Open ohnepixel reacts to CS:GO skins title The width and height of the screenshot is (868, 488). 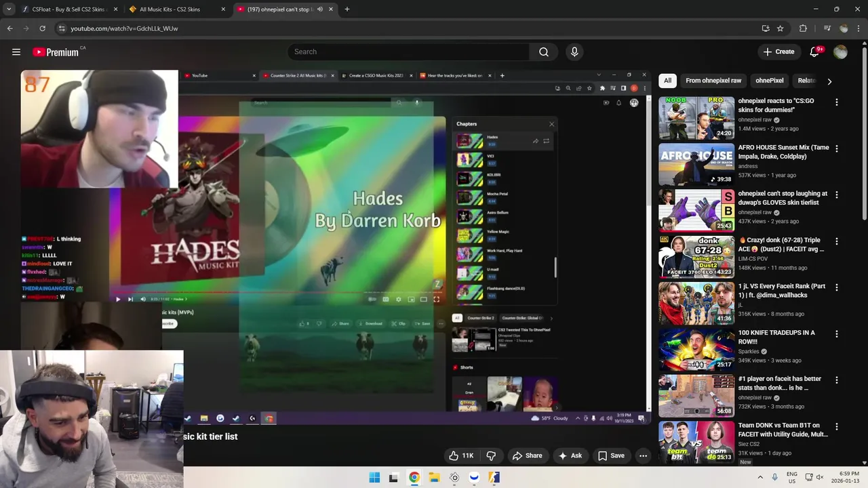(776, 105)
